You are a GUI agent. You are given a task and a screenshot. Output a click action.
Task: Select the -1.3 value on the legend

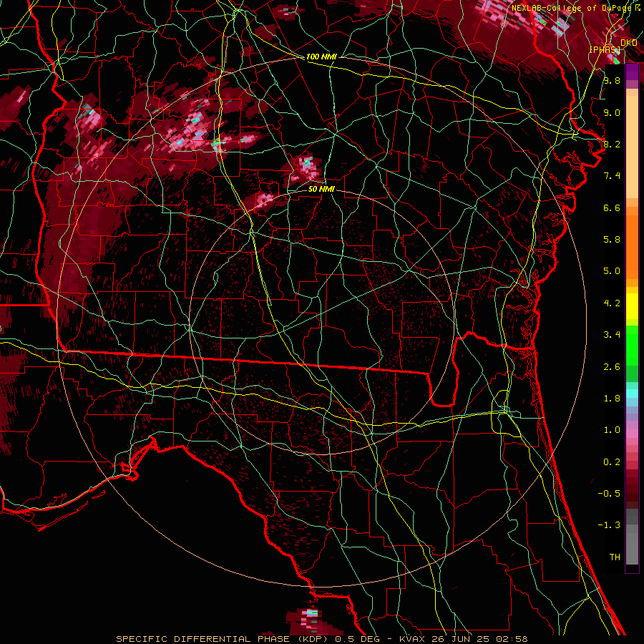609,525
